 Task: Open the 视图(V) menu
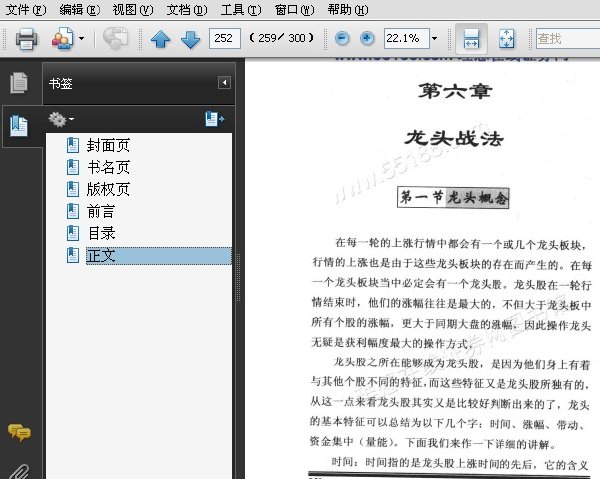click(x=133, y=9)
